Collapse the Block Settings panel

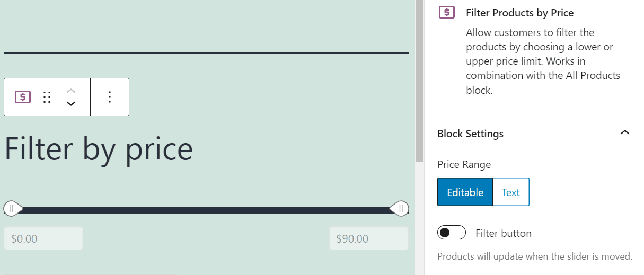(x=625, y=133)
